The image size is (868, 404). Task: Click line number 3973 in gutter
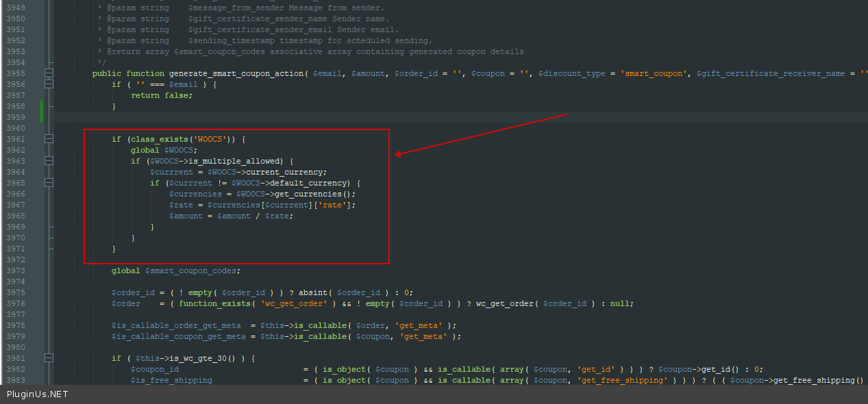click(15, 270)
